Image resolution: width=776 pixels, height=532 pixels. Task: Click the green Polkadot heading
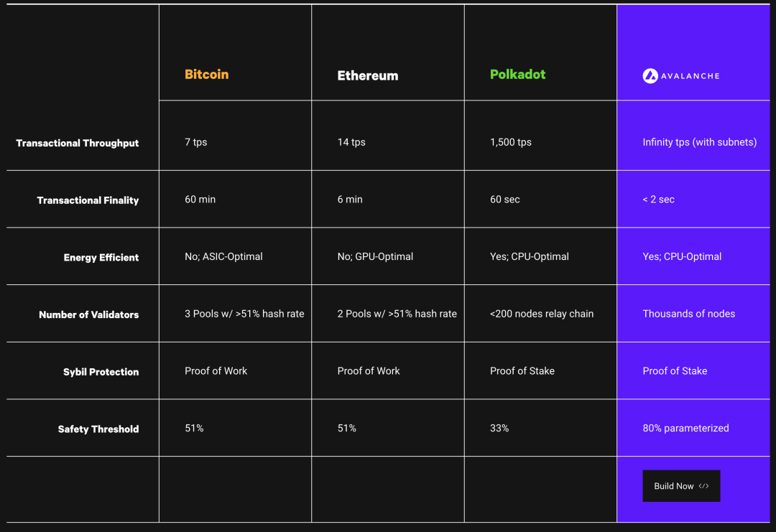pos(517,75)
